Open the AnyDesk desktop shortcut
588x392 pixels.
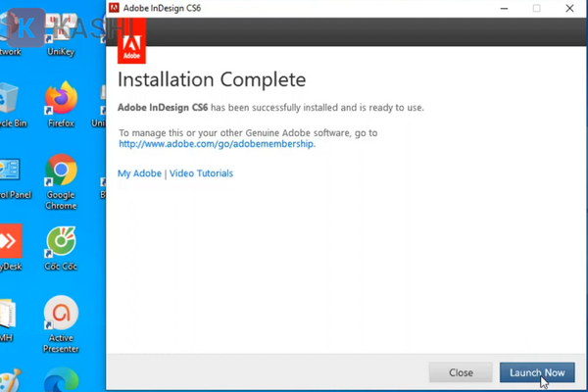[x=9, y=241]
